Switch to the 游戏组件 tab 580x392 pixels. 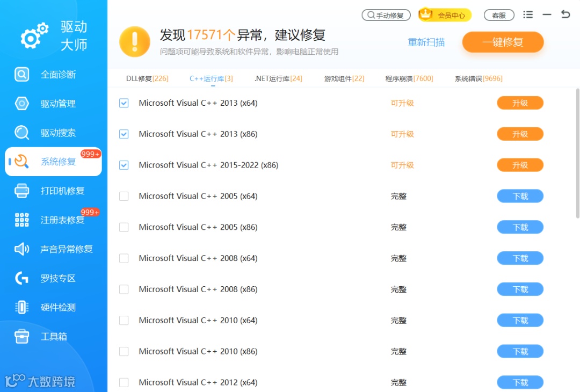point(344,78)
